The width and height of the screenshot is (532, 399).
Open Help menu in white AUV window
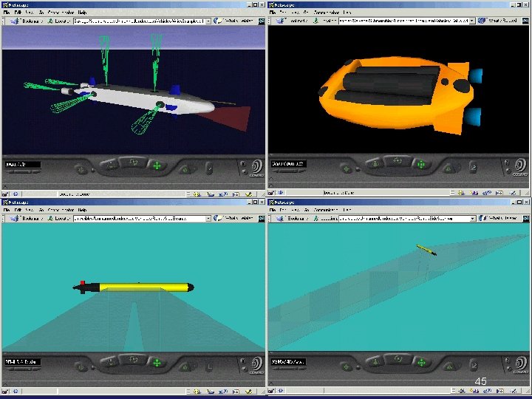tap(82, 13)
